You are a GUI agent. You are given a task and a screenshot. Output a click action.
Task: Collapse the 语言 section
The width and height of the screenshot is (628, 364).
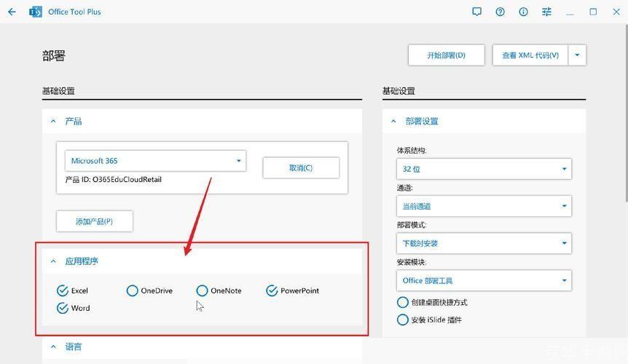click(53, 347)
